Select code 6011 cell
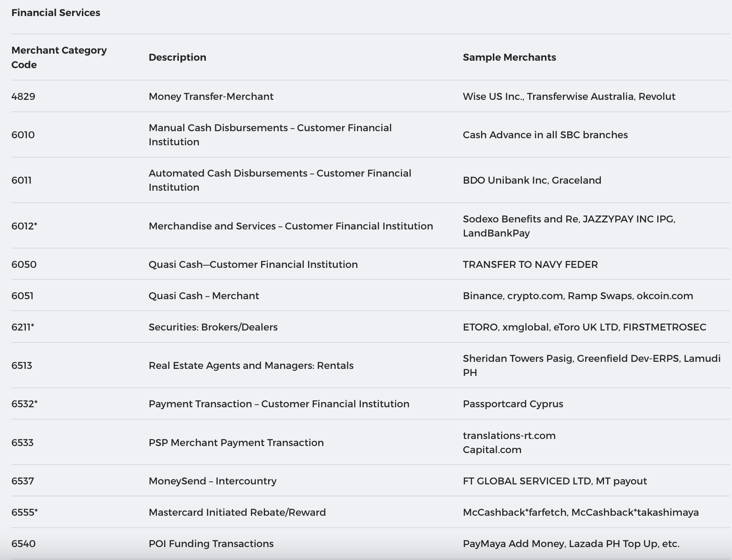 [x=22, y=180]
